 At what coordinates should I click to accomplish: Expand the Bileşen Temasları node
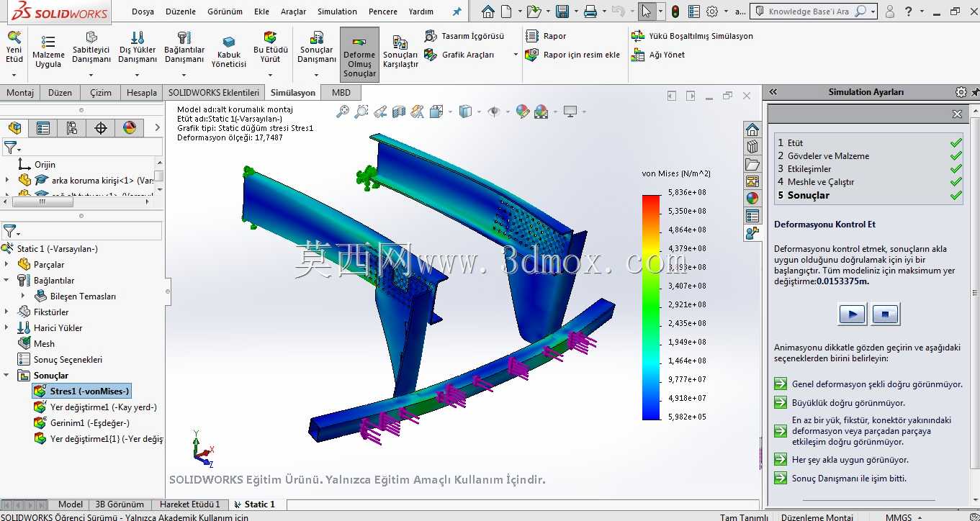[x=23, y=296]
